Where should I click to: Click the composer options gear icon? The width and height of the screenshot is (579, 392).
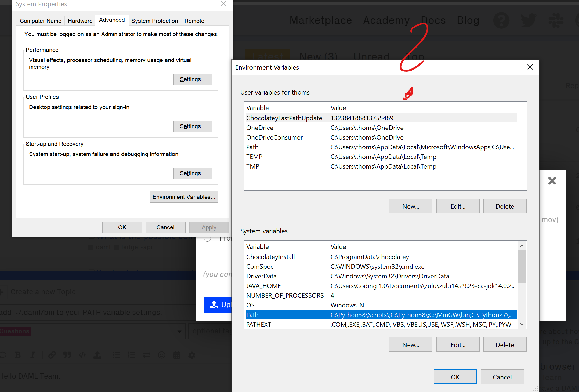point(191,355)
